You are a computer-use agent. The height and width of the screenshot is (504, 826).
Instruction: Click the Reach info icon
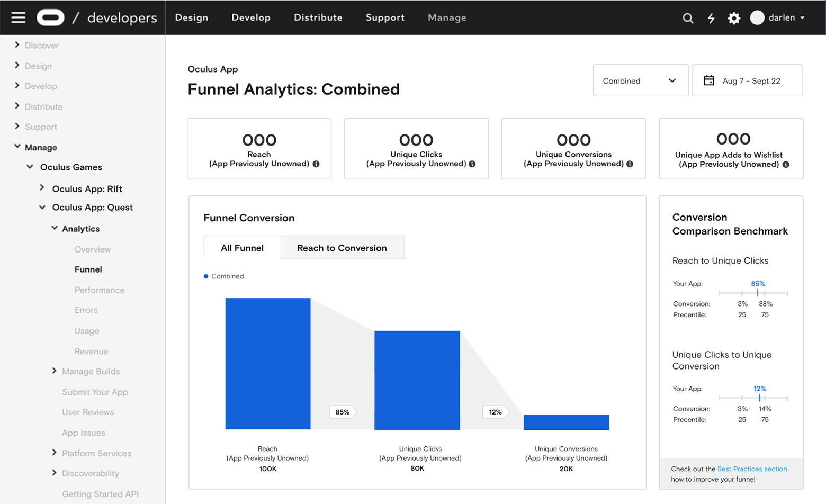coord(316,164)
